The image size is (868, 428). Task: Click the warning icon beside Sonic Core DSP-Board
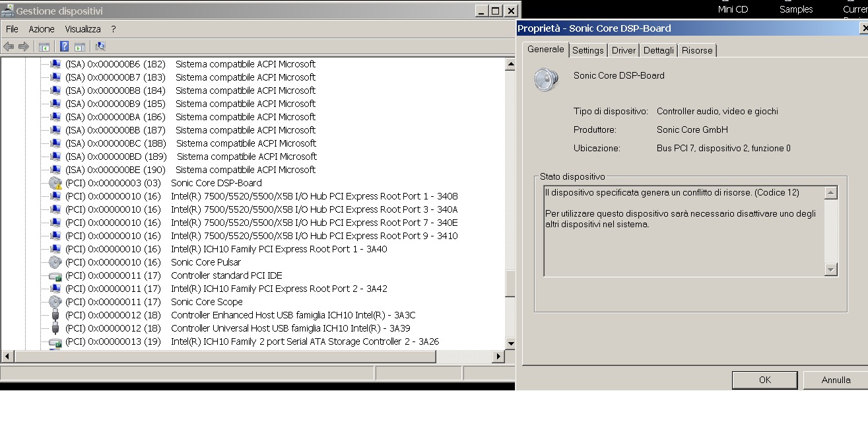[x=55, y=183]
